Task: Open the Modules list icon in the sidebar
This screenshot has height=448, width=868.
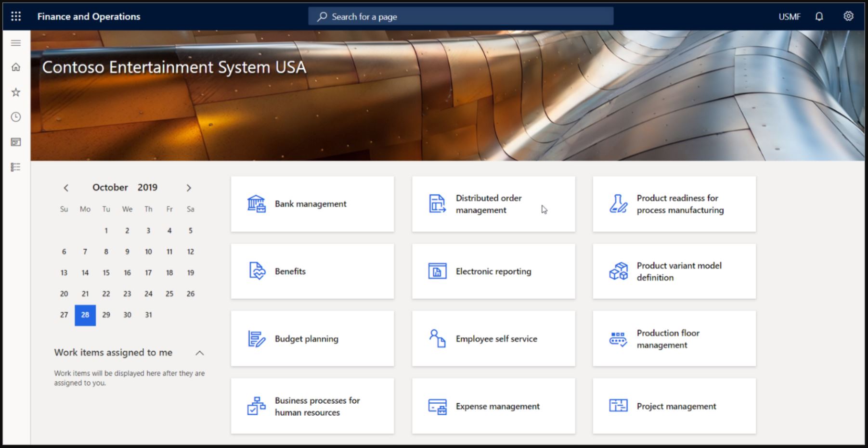Action: coord(16,166)
